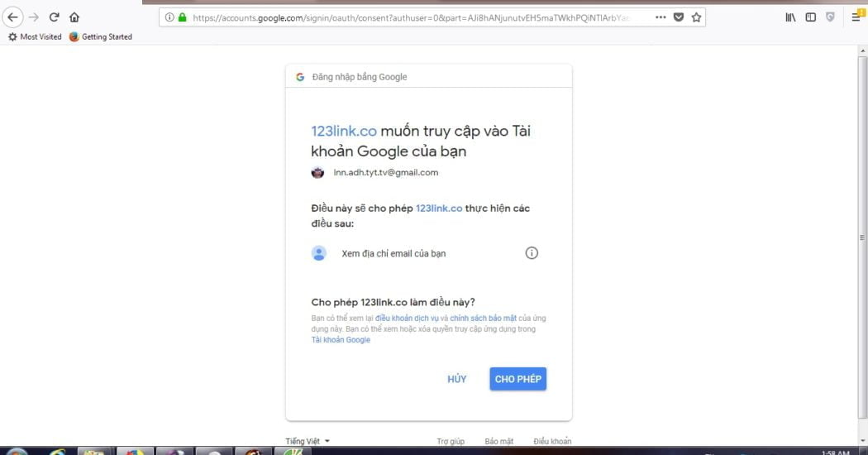Image resolution: width=868 pixels, height=455 pixels.
Task: Click 'Xem địa chỉ email của bạn' text
Action: [x=393, y=253]
